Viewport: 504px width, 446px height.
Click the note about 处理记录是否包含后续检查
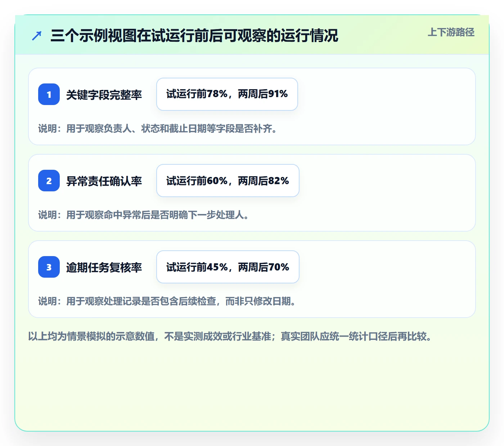[168, 301]
